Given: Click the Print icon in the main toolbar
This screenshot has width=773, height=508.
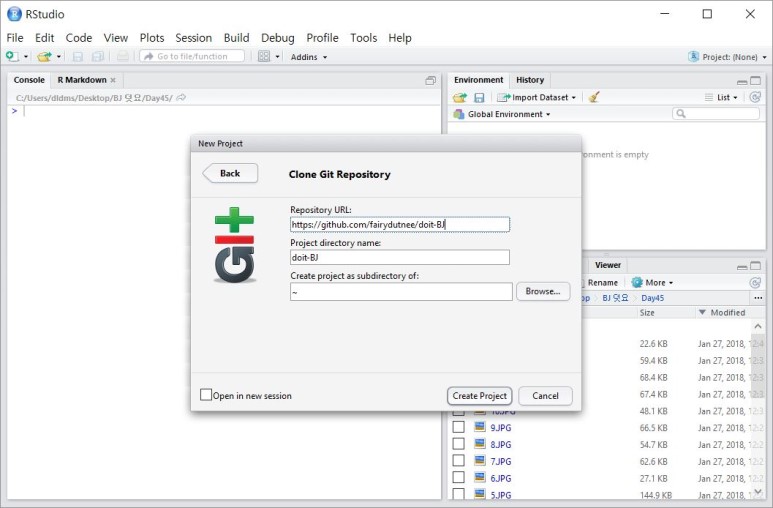Looking at the screenshot, I should tap(123, 56).
